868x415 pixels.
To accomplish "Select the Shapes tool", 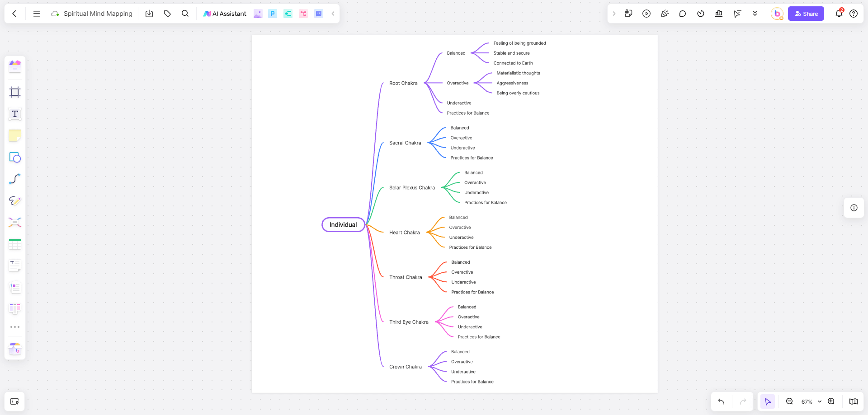I will [x=15, y=157].
